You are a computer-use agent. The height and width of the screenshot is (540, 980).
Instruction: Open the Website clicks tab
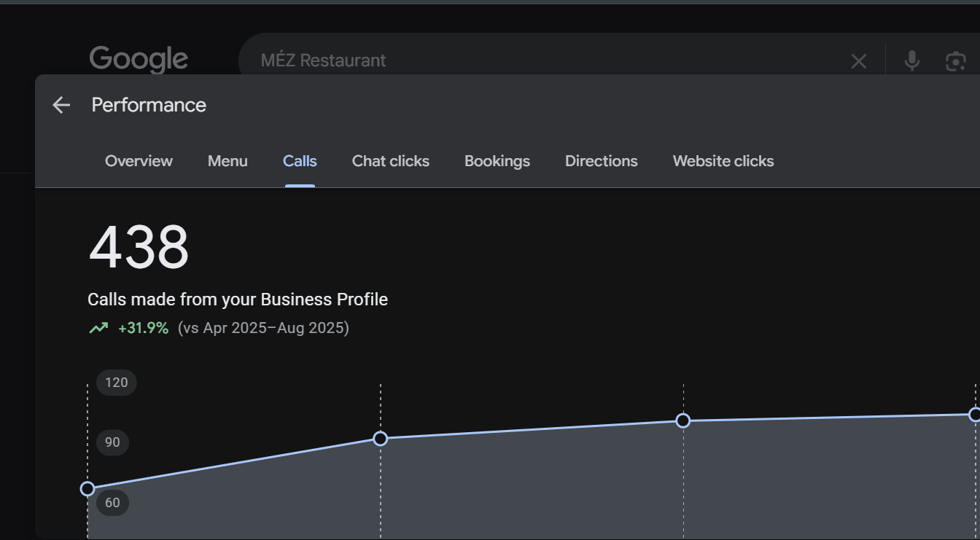723,161
